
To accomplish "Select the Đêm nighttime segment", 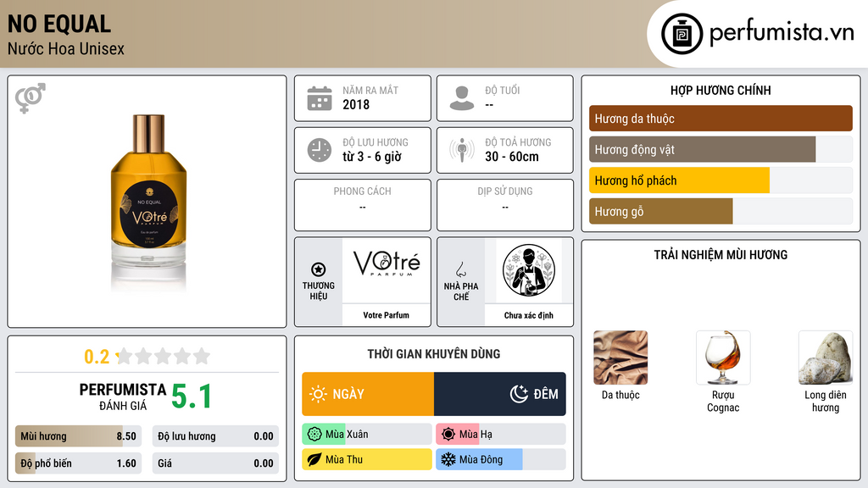I will [x=500, y=394].
